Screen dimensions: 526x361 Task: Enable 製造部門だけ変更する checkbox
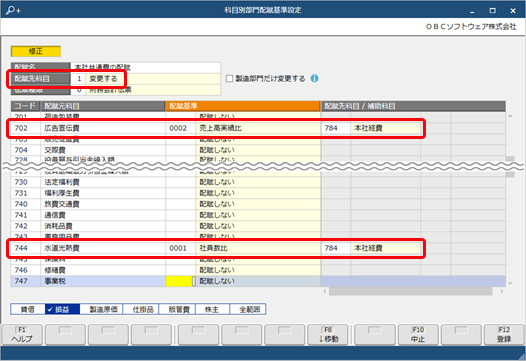[229, 79]
